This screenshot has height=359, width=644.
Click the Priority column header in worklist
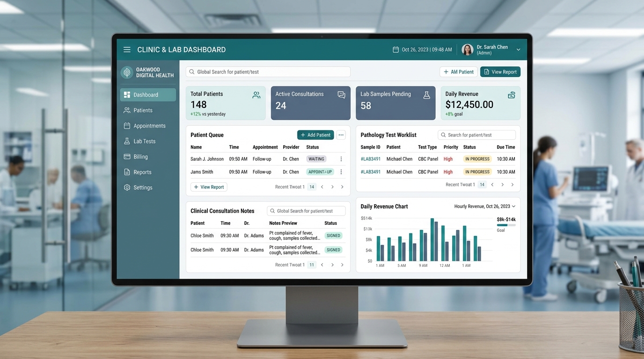coord(451,147)
